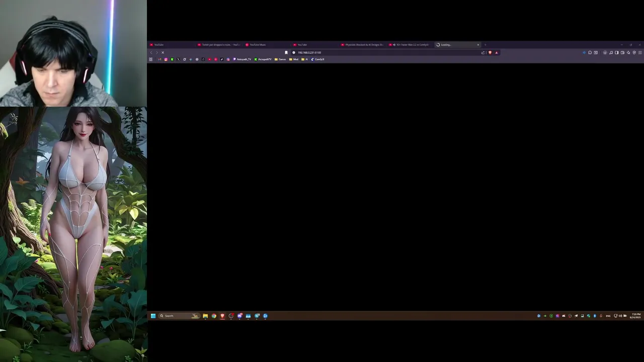The height and width of the screenshot is (362, 644).
Task: Open the Gmail bookmark icon
Action: (x=159, y=59)
